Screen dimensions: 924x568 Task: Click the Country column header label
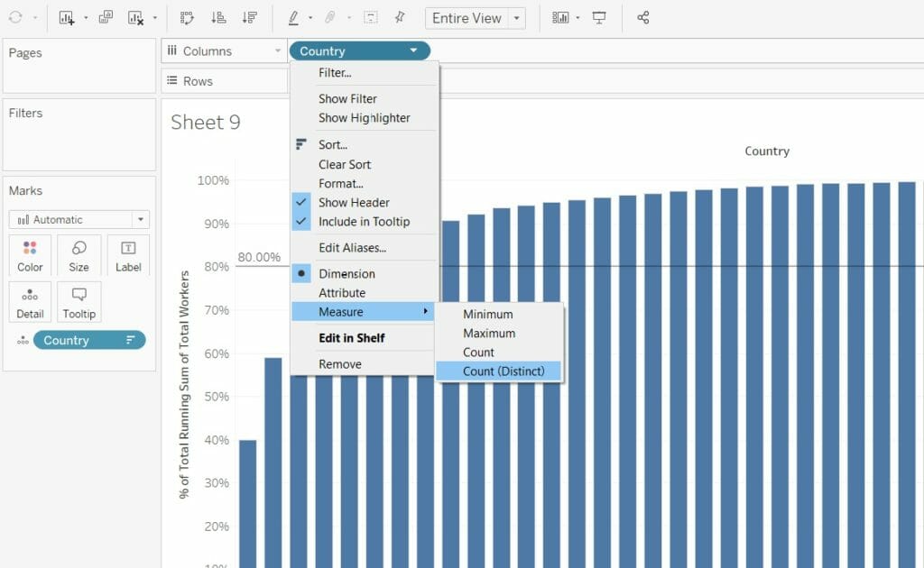pyautogui.click(x=767, y=151)
